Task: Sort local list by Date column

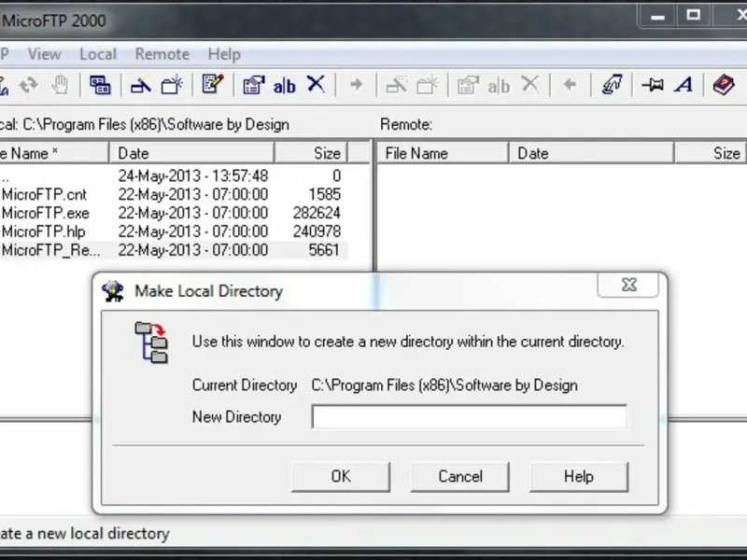Action: [x=191, y=153]
